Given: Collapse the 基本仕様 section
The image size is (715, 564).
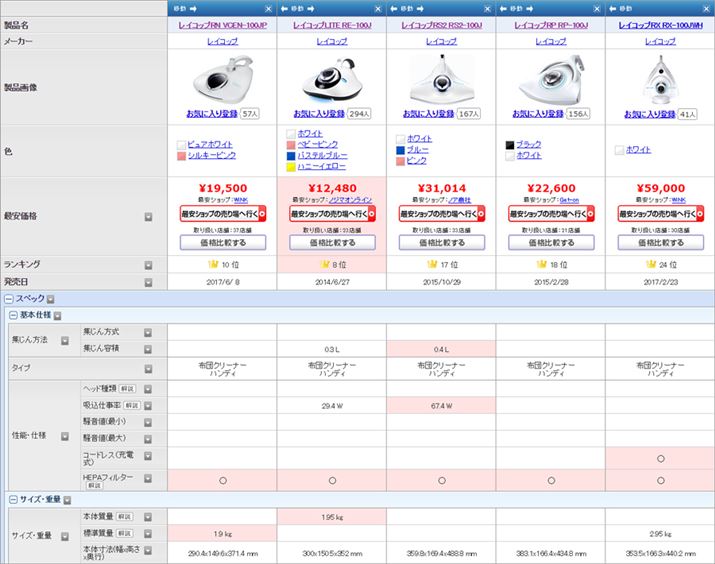Looking at the screenshot, I should pos(13,315).
